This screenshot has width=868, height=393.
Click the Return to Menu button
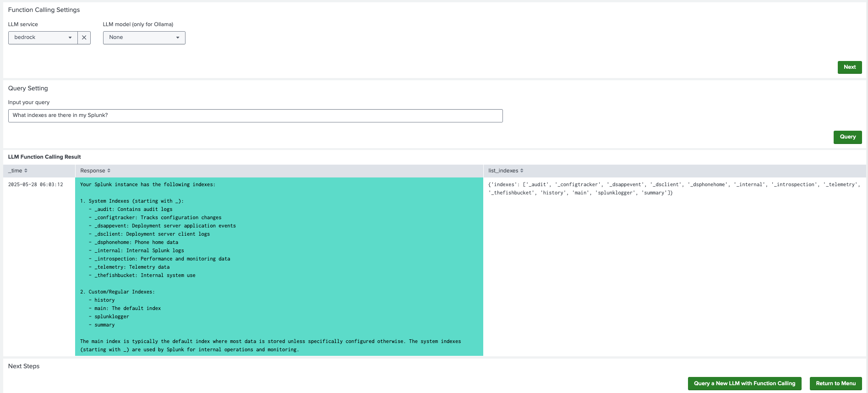point(835,383)
